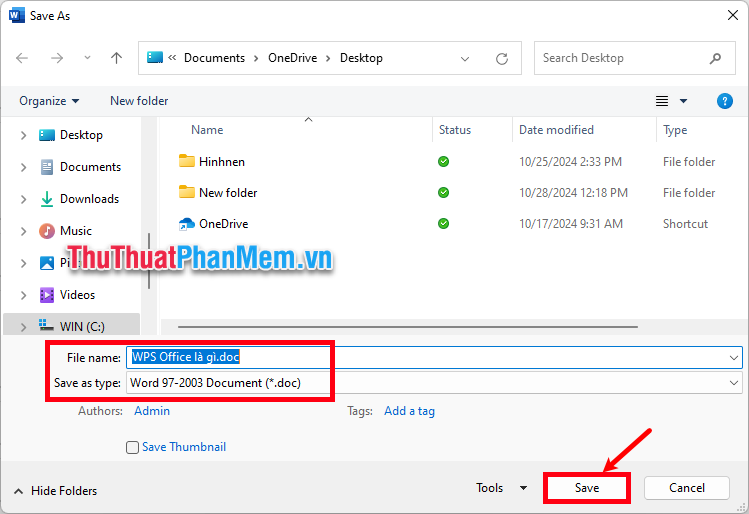Viewport: 749px width, 514px height.
Task: Click the Desktop breadcrumb segment
Action: (x=361, y=58)
